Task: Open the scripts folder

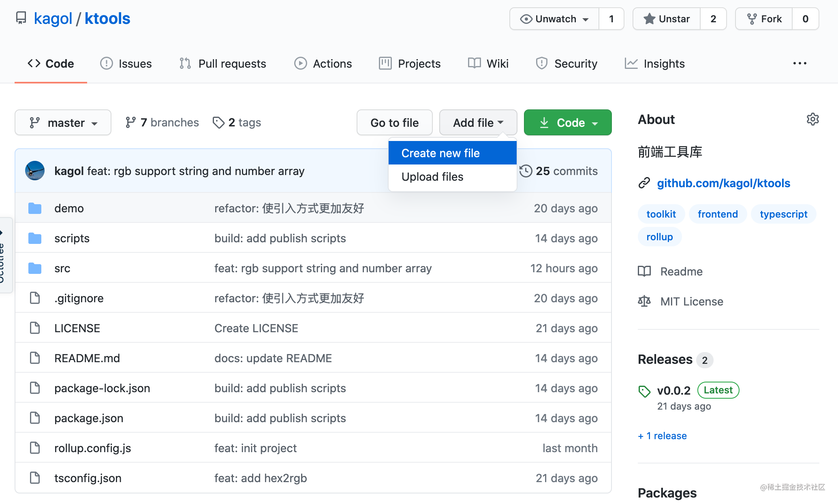Action: 72,238
